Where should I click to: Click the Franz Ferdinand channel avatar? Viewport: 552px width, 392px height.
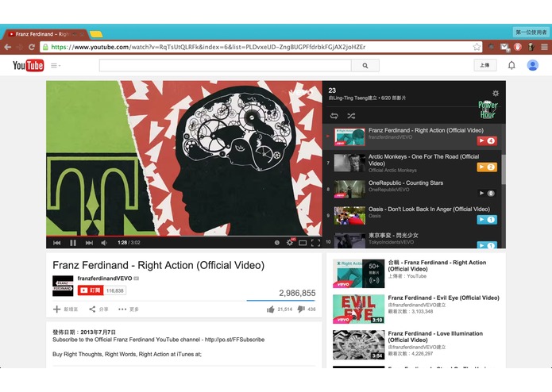click(x=63, y=286)
